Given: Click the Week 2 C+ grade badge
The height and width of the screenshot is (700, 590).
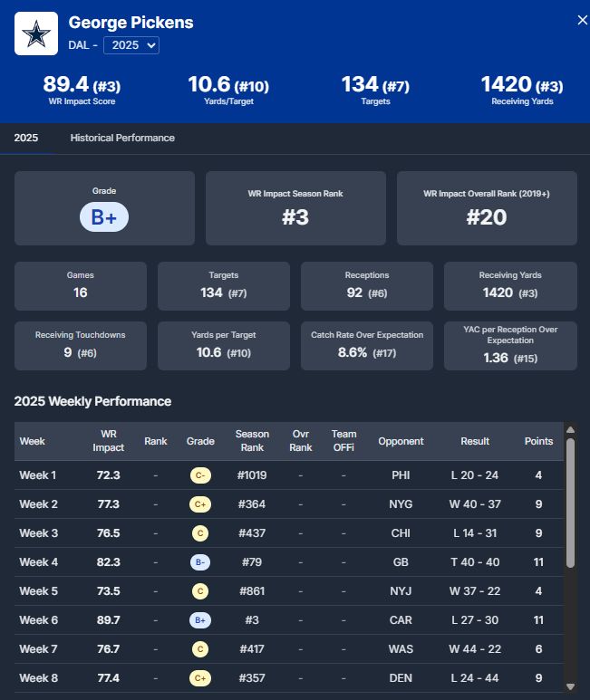Looking at the screenshot, I should tap(200, 504).
